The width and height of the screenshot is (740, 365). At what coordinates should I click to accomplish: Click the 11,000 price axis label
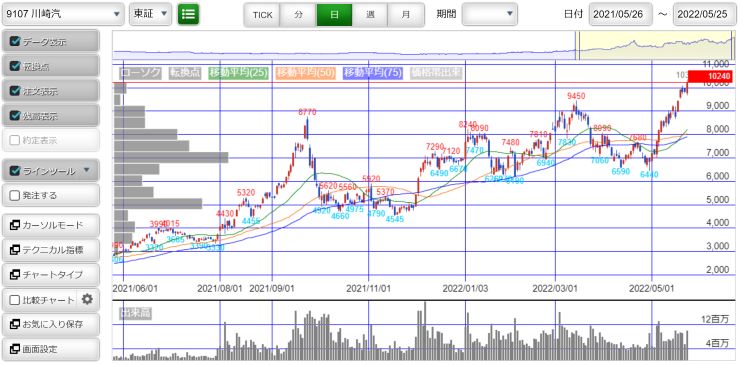[716, 63]
